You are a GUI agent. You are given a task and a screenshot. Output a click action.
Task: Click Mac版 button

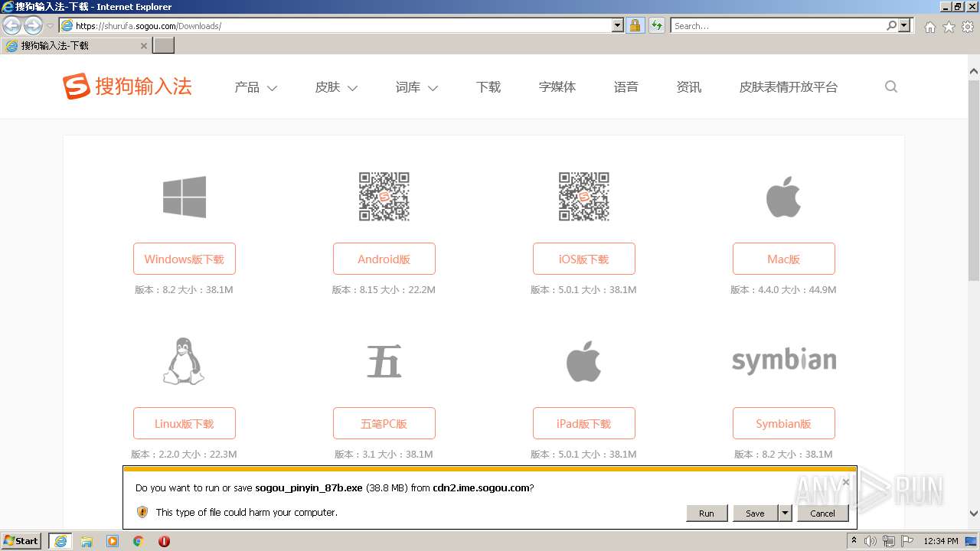click(x=784, y=259)
